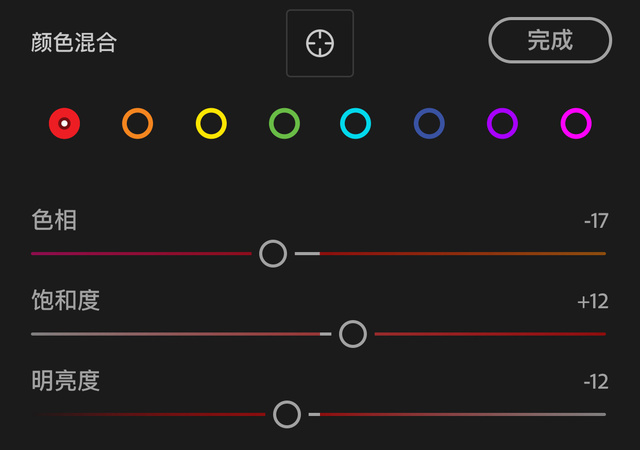Image resolution: width=640 pixels, height=450 pixels.
Task: Activate the targeted adjustment tool icon
Action: coord(320,43)
